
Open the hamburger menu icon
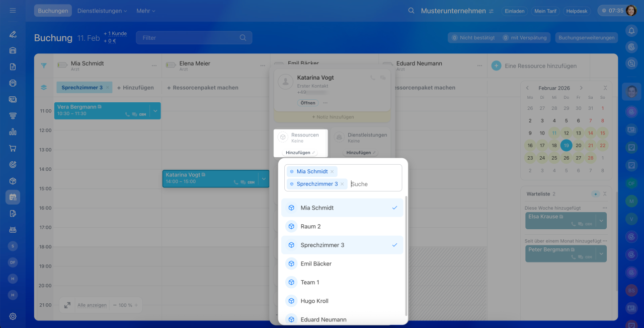click(x=13, y=11)
